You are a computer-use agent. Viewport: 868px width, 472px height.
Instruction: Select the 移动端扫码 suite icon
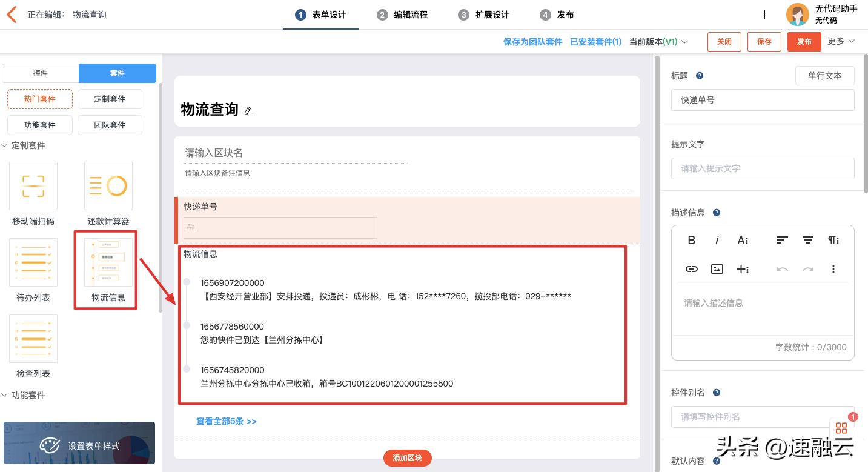[x=33, y=186]
